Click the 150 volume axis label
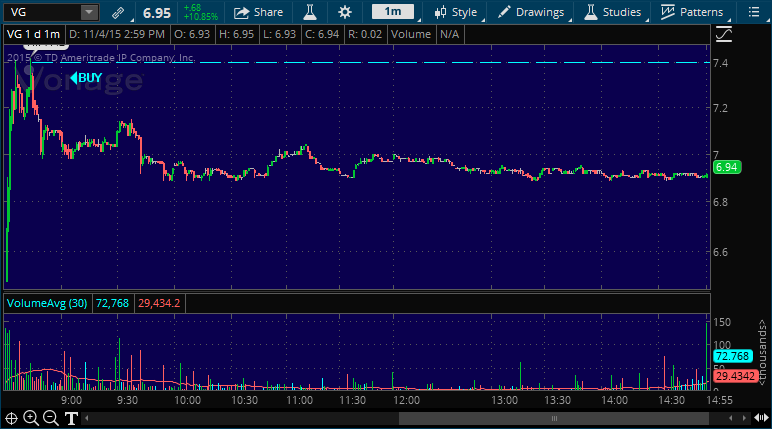 click(722, 322)
